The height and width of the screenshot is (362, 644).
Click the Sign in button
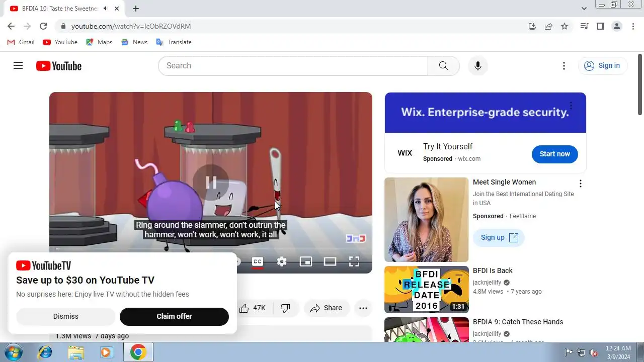[x=602, y=66]
